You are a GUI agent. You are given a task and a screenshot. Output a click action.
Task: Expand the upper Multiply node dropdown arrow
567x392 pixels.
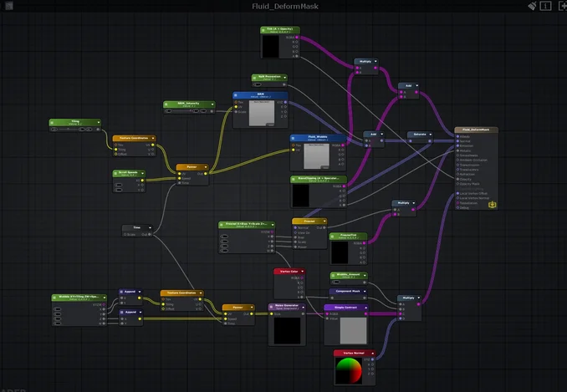pos(377,62)
